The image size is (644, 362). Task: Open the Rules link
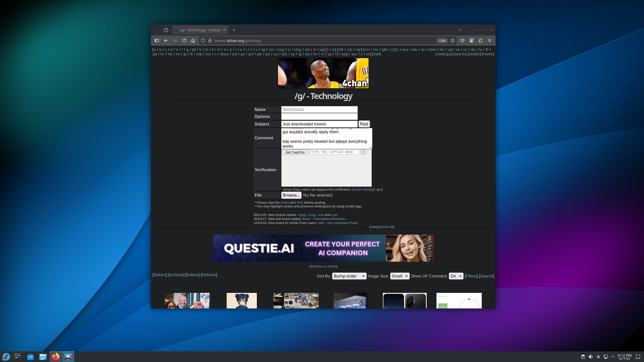(x=285, y=202)
